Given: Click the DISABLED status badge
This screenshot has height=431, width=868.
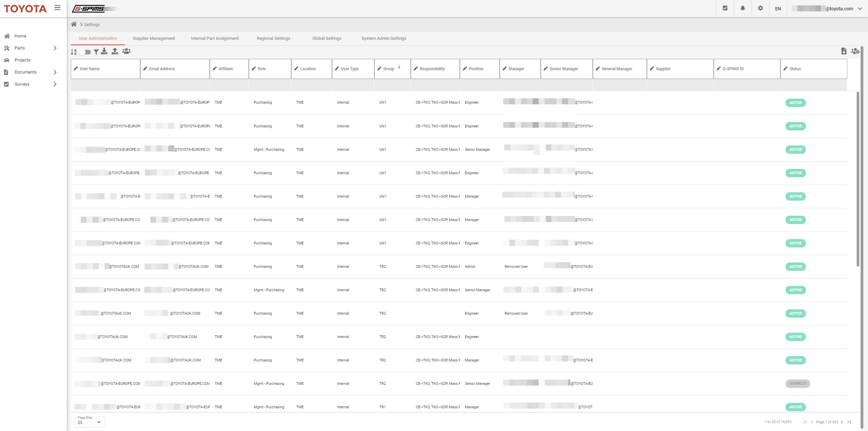Looking at the screenshot, I should (x=798, y=384).
